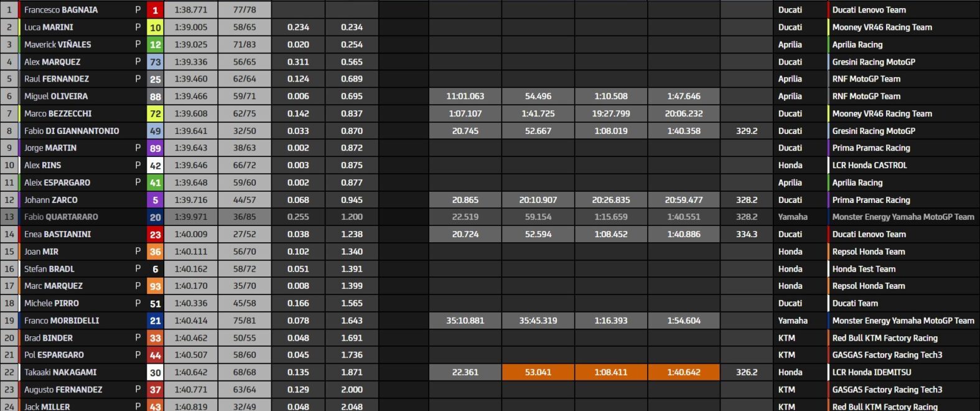The image size is (980, 411).
Task: Click GASGAS Factory Racing Tech3 in Pol Espargaro row
Action: click(x=887, y=356)
